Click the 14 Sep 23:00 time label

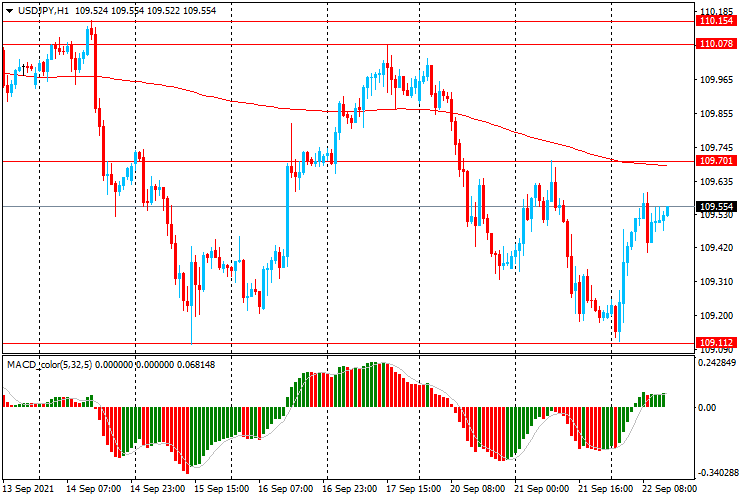(x=158, y=489)
